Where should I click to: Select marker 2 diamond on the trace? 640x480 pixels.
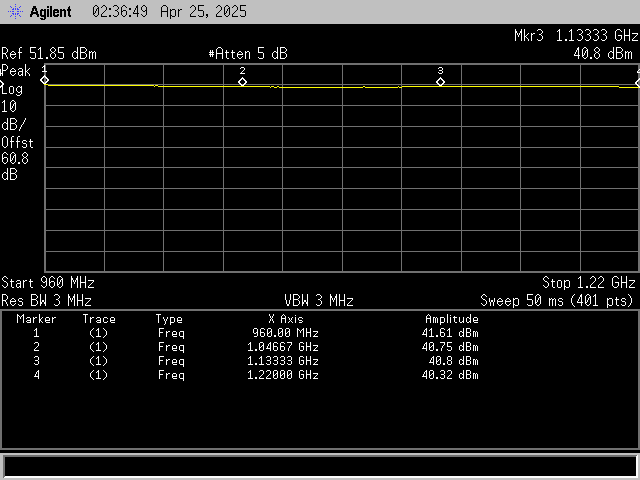click(x=242, y=82)
